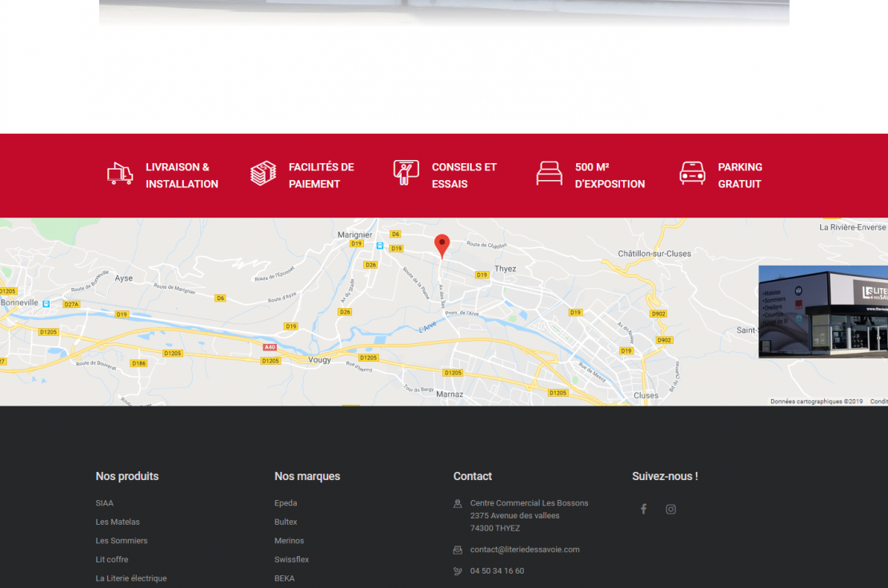
Task: Click the contact@literiedessavoie.com email link
Action: click(x=525, y=550)
